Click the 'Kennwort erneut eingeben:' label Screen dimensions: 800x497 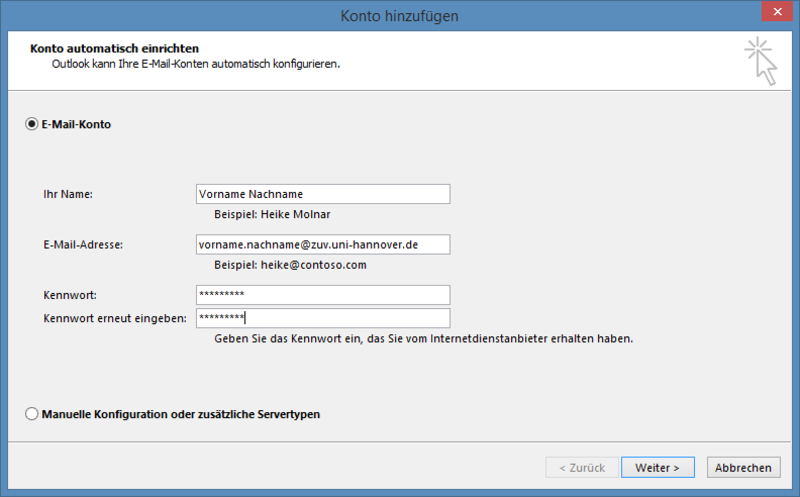pos(115,318)
